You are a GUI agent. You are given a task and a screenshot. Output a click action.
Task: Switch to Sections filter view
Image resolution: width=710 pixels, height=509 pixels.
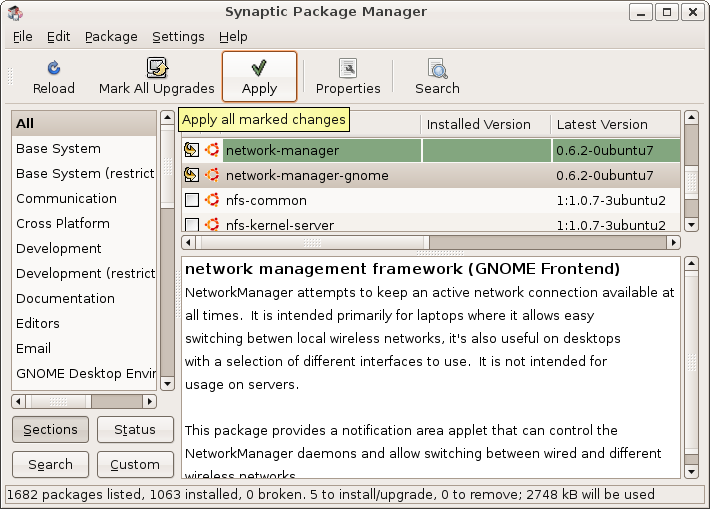[50, 429]
